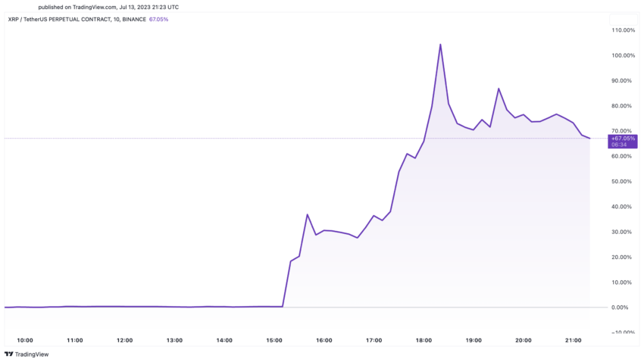Click the 67.05% legend value
644x362 pixels.
click(158, 19)
